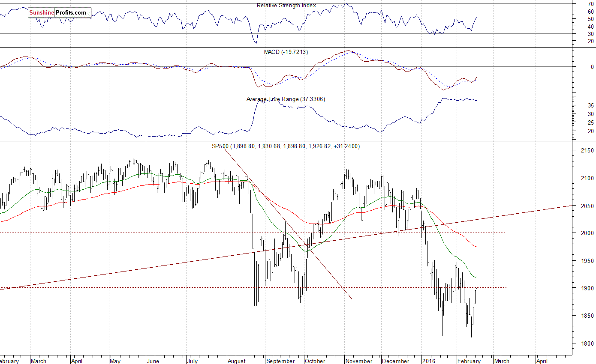Click the final February label before March 2016

tap(469, 361)
